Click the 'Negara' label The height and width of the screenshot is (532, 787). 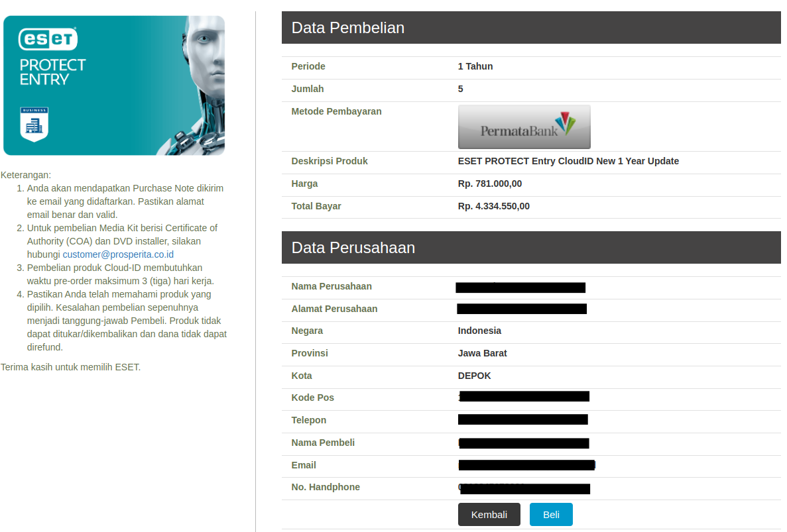point(307,331)
